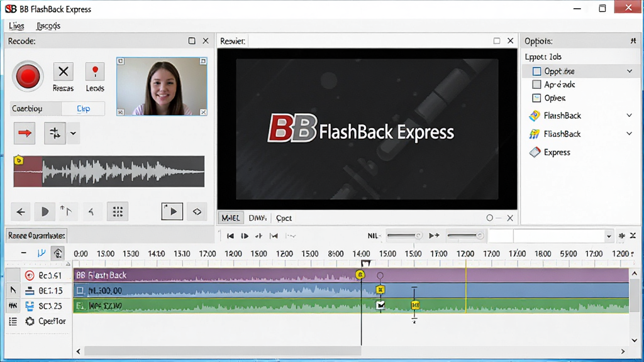Viewport: 644px width, 362px height.
Task: Skip to start in timeline transport
Action: coord(230,236)
